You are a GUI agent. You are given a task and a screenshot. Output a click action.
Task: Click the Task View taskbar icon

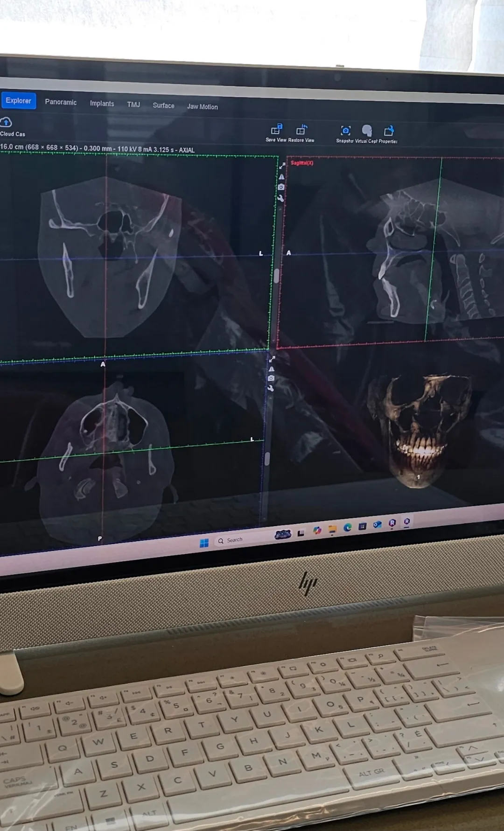pos(301,533)
